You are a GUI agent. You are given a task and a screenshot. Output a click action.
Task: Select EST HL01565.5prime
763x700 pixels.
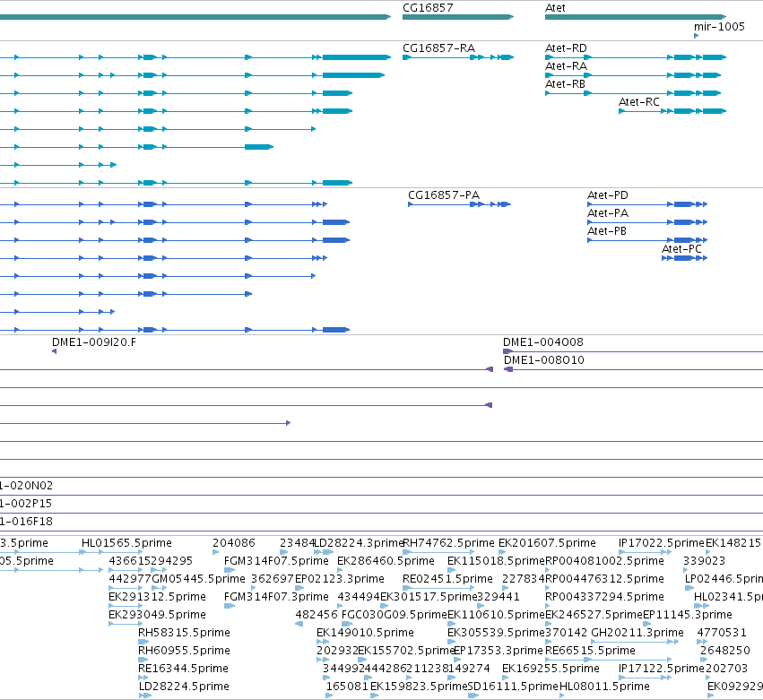pyautogui.click(x=126, y=543)
